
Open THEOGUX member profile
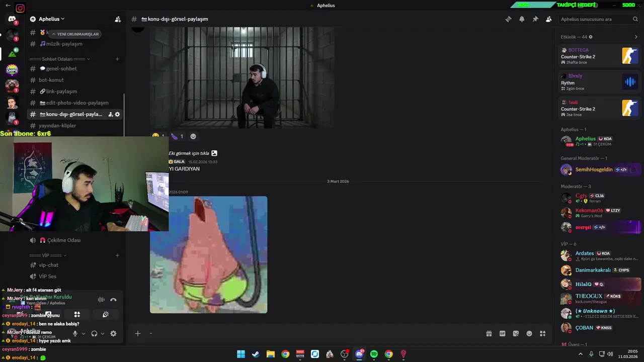pyautogui.click(x=600, y=299)
